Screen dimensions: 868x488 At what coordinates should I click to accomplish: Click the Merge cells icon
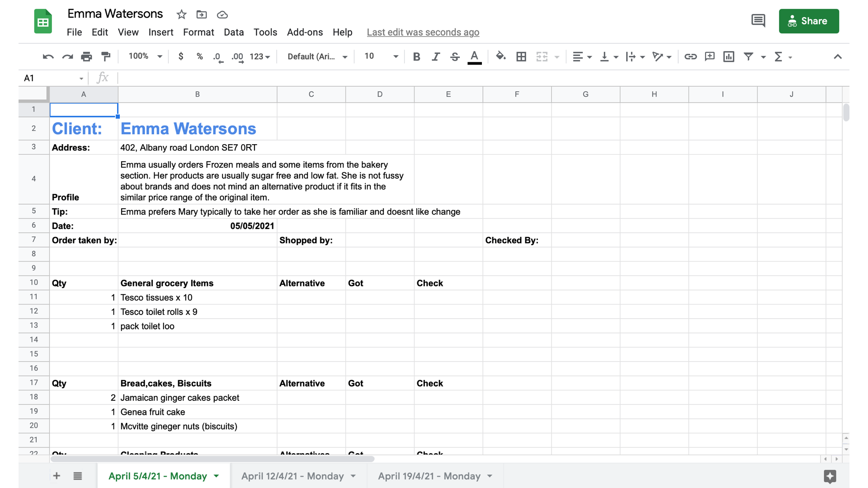point(542,56)
